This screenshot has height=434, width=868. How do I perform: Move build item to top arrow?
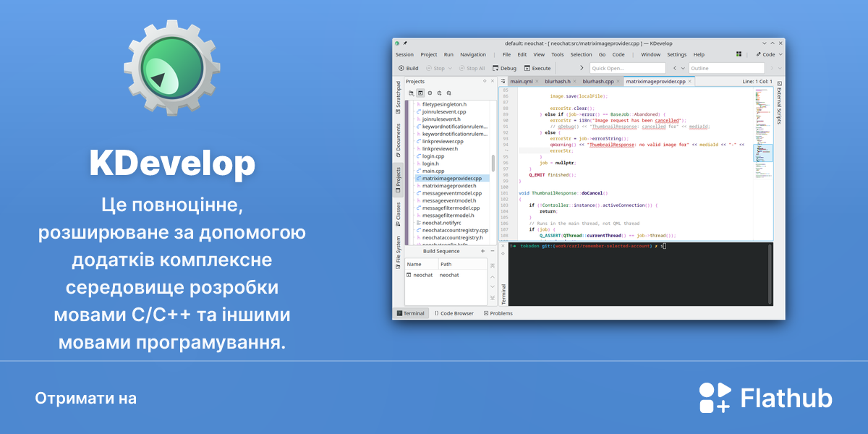[493, 265]
